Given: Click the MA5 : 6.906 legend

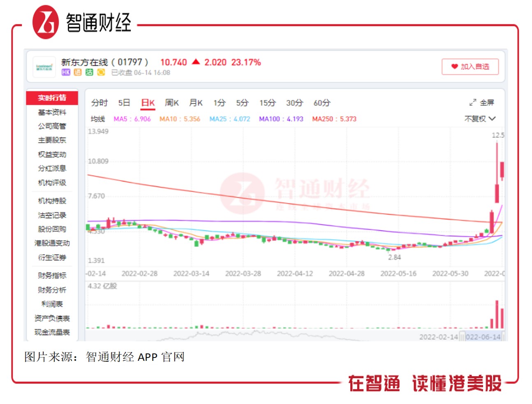Looking at the screenshot, I should [x=132, y=119].
